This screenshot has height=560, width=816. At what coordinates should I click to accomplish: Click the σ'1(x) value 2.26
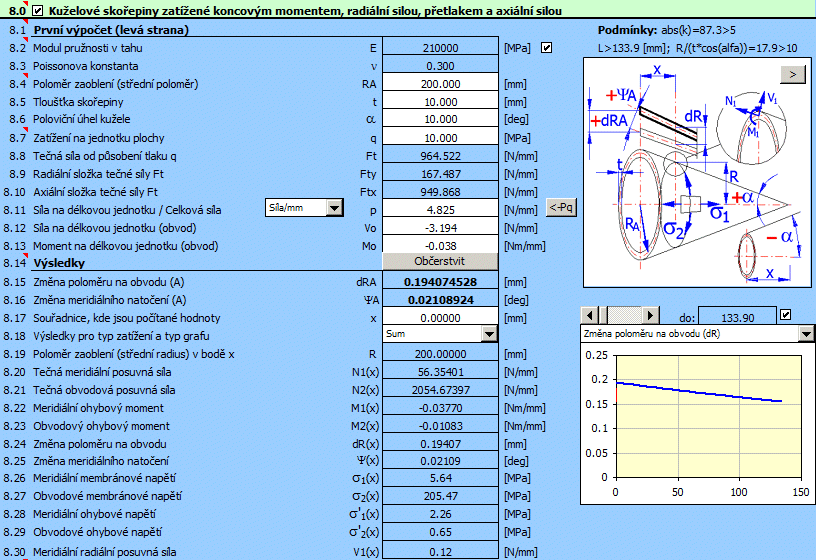[x=440, y=514]
